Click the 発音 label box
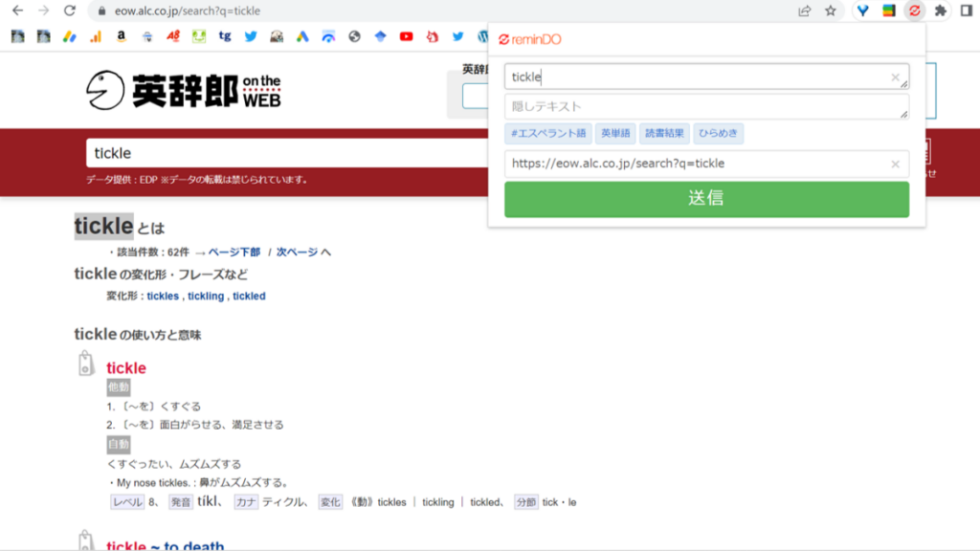980x551 pixels. (181, 502)
